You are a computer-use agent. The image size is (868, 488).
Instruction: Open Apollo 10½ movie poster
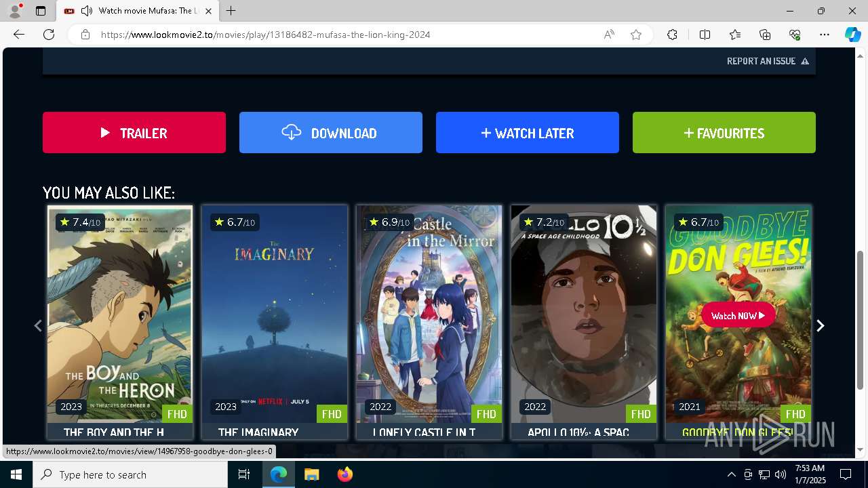click(x=584, y=315)
